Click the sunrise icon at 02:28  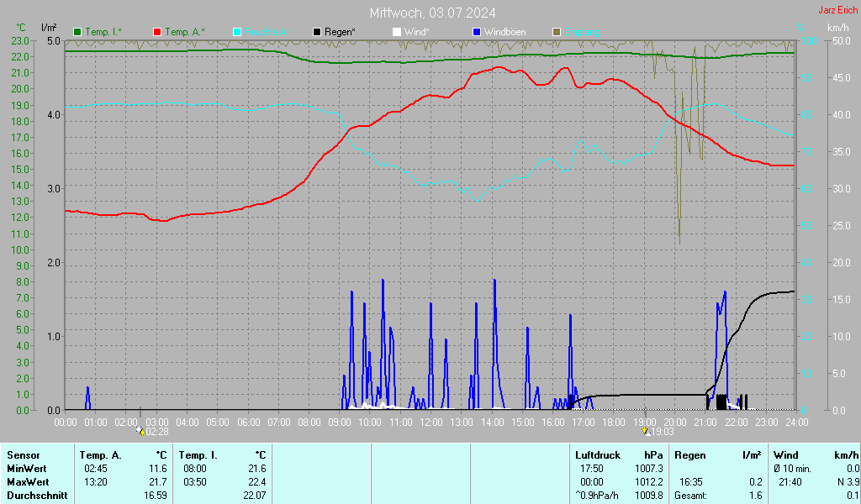(x=140, y=431)
